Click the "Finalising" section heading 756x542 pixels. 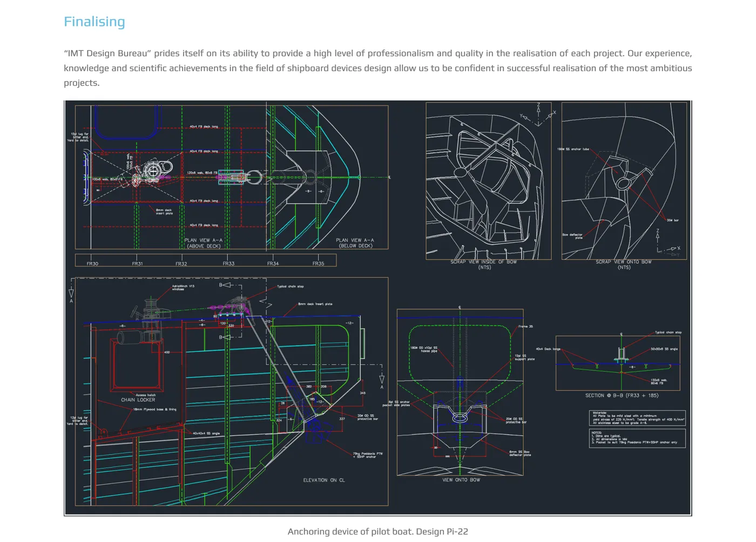[x=94, y=22]
